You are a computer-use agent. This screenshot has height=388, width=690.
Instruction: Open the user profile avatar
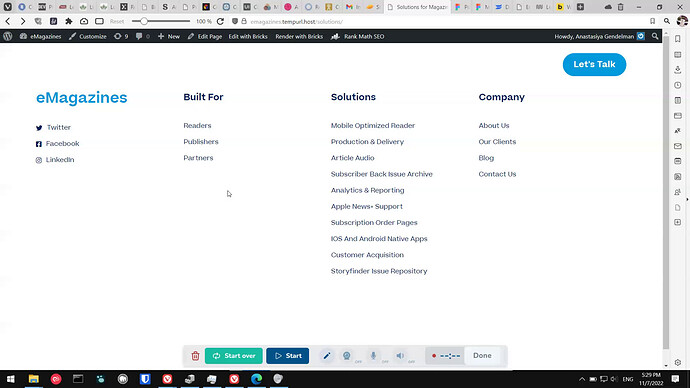coord(682,21)
